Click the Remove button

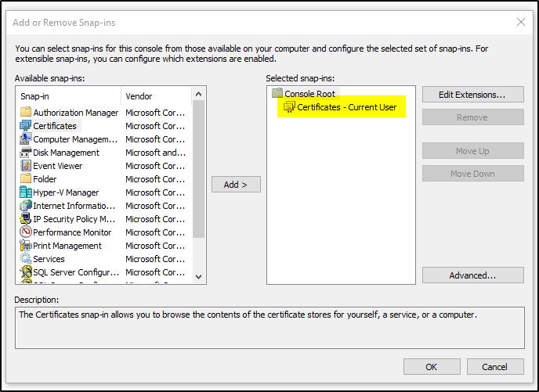472,117
